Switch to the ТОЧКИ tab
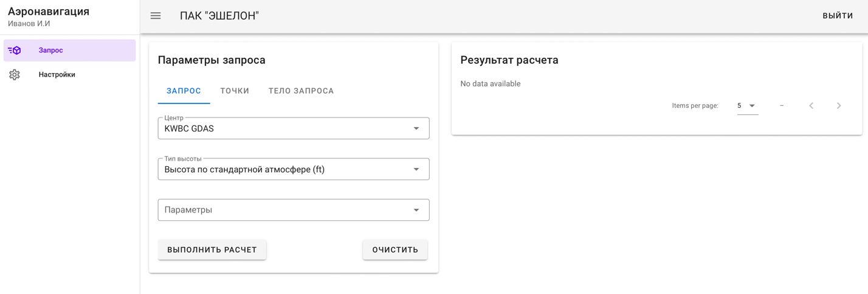868x294 pixels. [x=235, y=91]
